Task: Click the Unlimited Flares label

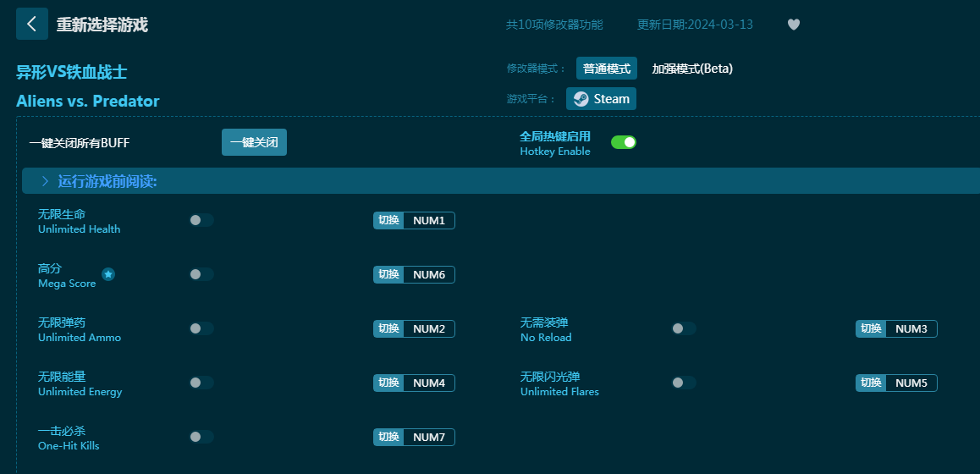Action: click(559, 391)
